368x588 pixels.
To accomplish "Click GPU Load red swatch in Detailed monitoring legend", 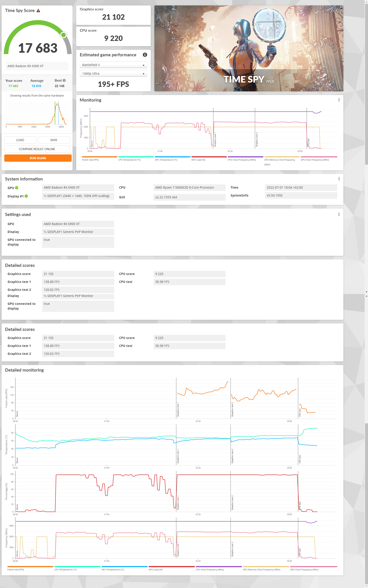I will tap(172, 567).
